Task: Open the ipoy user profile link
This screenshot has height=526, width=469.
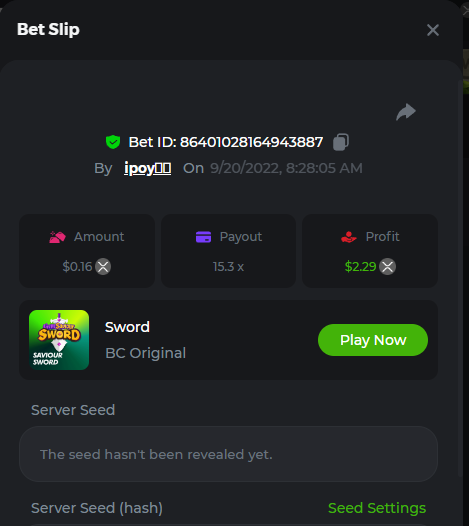Action: (148, 168)
